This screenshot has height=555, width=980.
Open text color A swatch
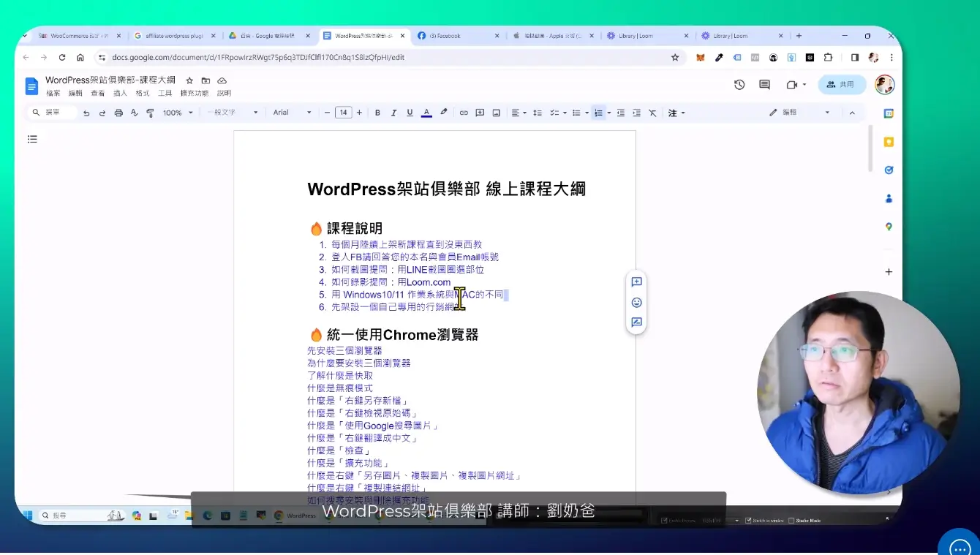[426, 113]
